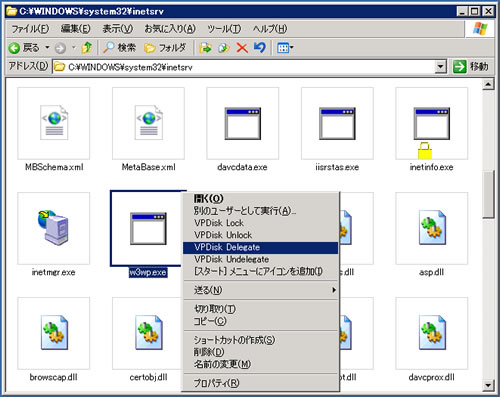The width and height of the screenshot is (500, 397).
Task: Expand the Send To (送る) submenu
Action: point(260,290)
